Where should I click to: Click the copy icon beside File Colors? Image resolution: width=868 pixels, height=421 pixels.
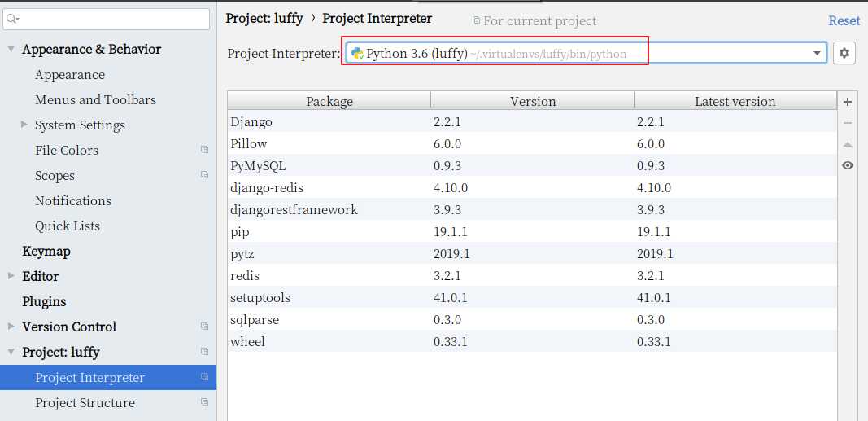point(205,150)
